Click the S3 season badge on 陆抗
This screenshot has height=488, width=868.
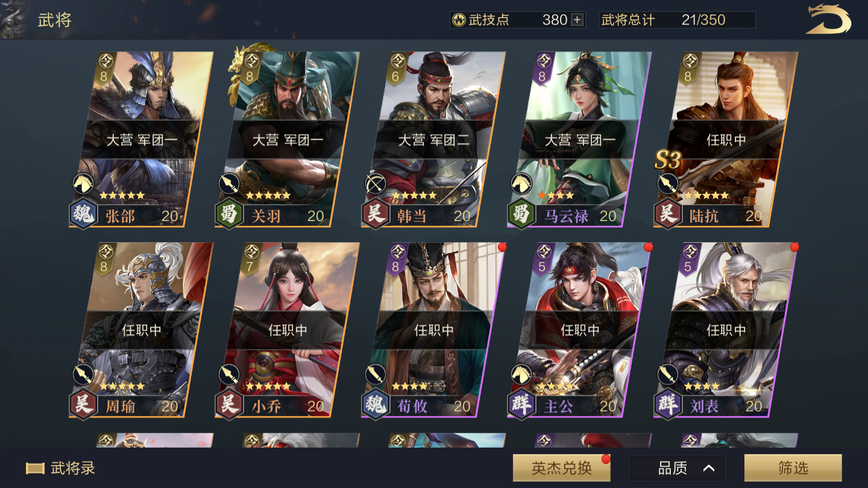click(667, 160)
